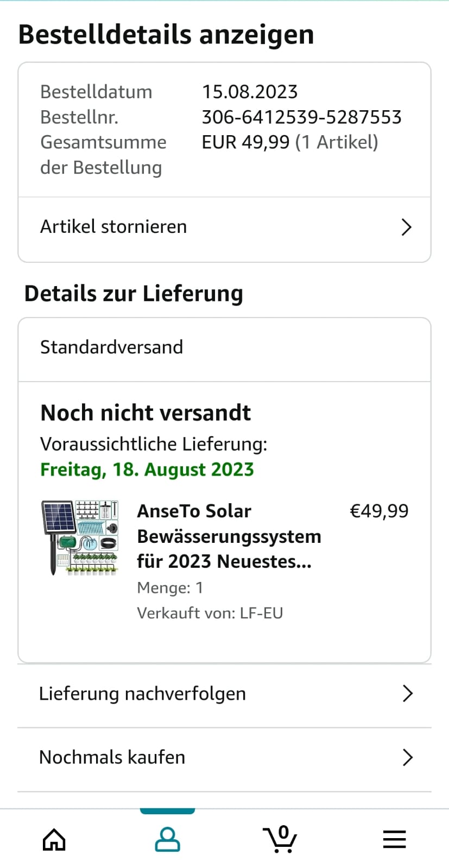Viewport: 449px width, 868px height.
Task: Tap the item price €49,99
Action: [379, 511]
